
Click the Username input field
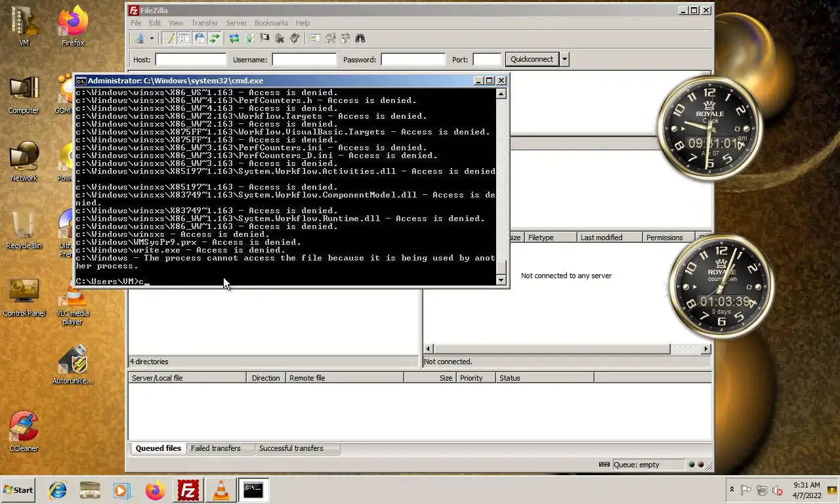(304, 60)
